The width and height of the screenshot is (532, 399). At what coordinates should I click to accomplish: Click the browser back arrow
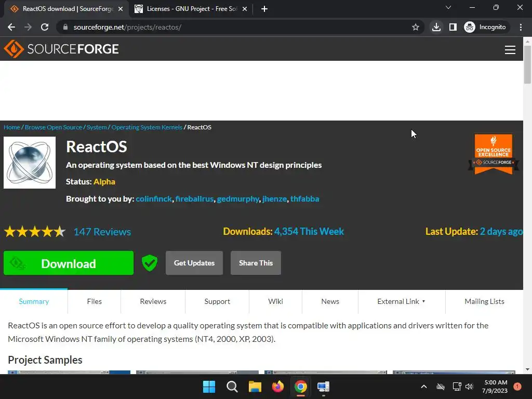tap(11, 27)
